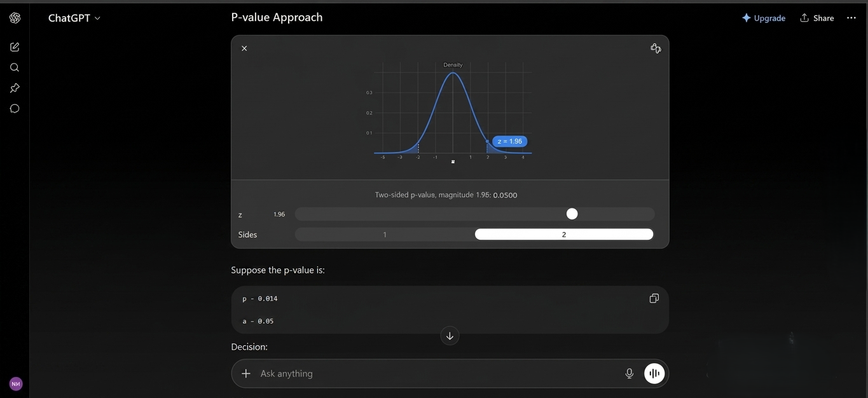Jump to bottom with down arrow button

(450, 336)
